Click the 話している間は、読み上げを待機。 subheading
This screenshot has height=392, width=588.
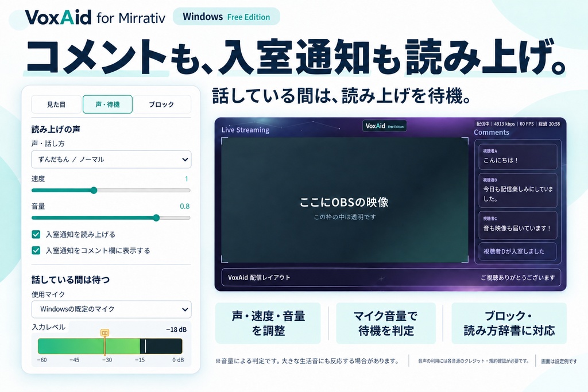342,96
